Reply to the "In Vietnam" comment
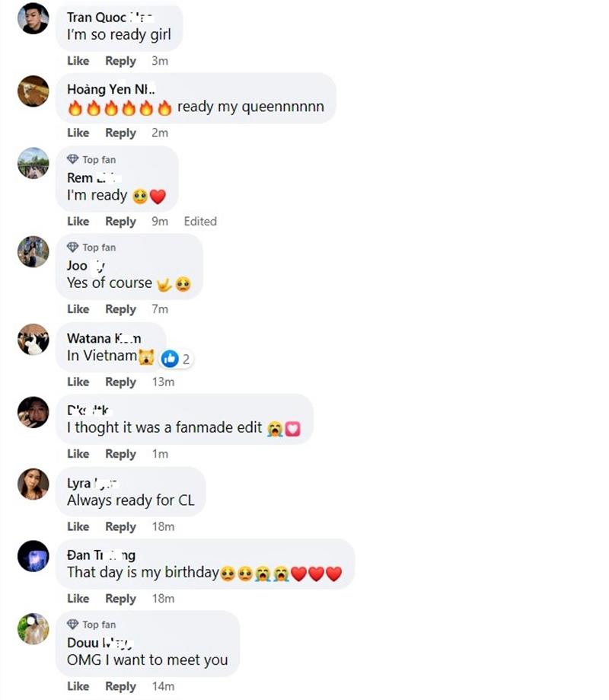This screenshot has height=700, width=609. (x=120, y=382)
